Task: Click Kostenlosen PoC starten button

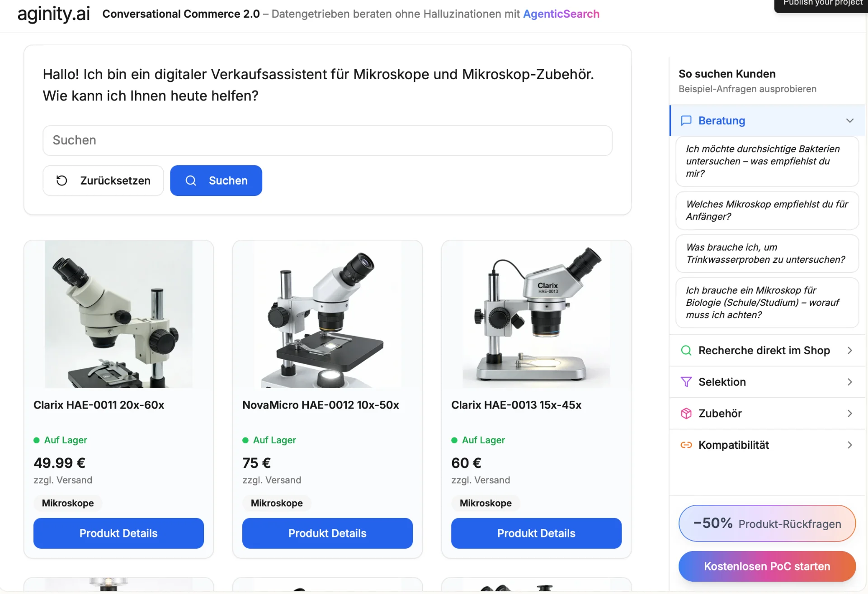Action: tap(767, 566)
